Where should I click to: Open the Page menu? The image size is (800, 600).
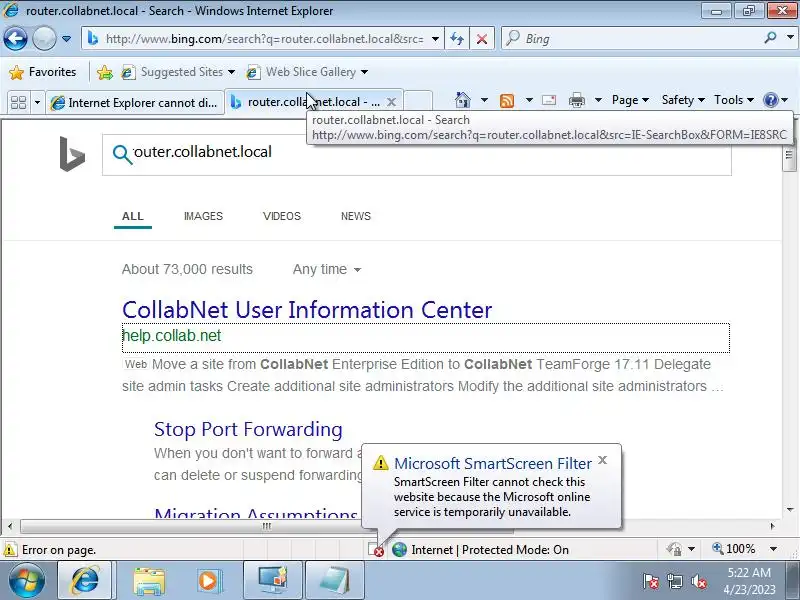click(630, 100)
